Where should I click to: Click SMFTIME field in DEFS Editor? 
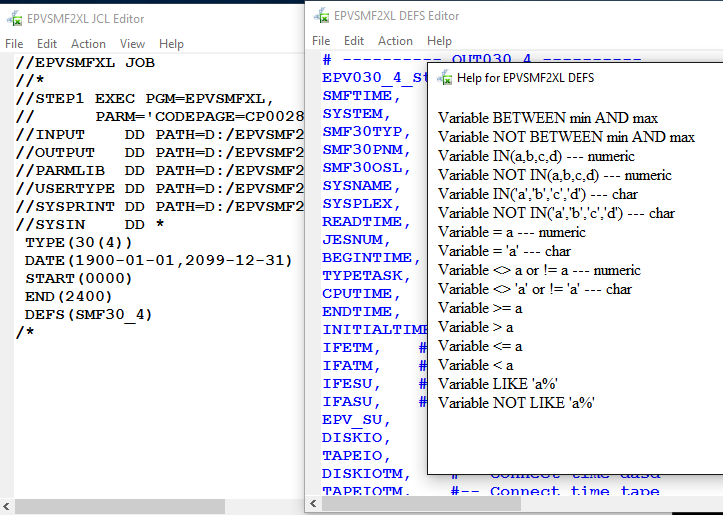click(362, 96)
